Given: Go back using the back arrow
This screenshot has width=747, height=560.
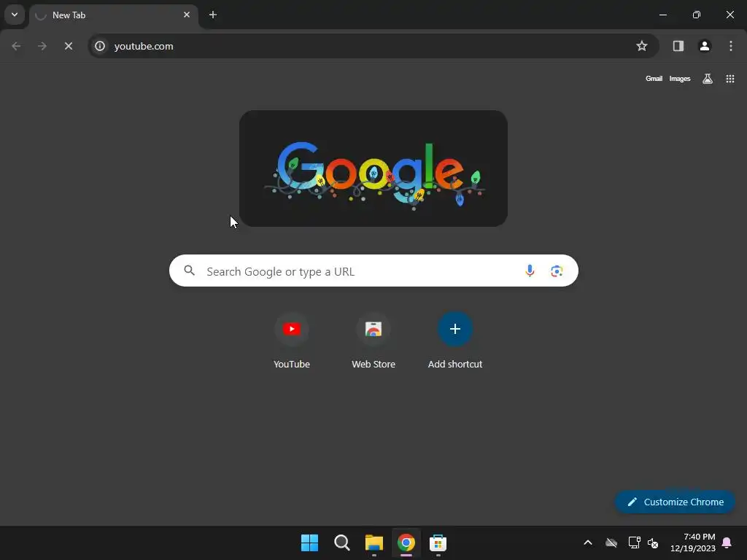Looking at the screenshot, I should click(16, 46).
